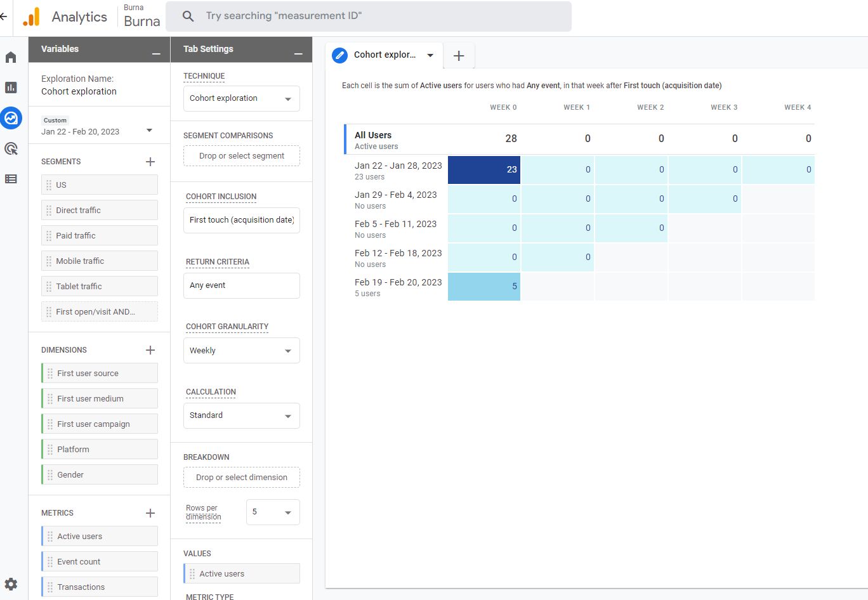Open Admin settings gear icon
The image size is (868, 600).
11,584
